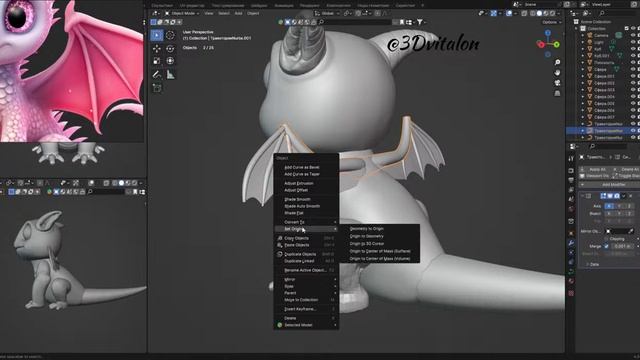Image resolution: width=640 pixels, height=360 pixels.
Task: Toggle visibility of Collection in outliner
Action: [633, 29]
